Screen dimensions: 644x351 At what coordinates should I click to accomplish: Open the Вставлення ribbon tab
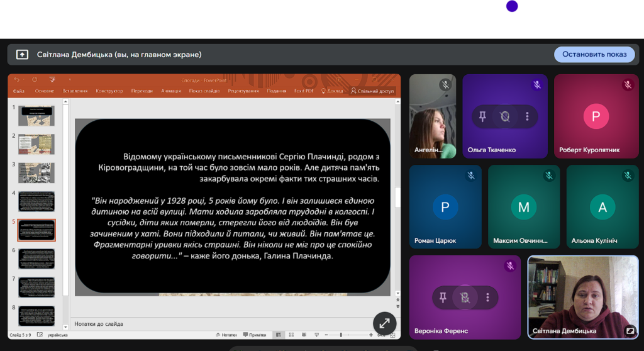click(75, 91)
